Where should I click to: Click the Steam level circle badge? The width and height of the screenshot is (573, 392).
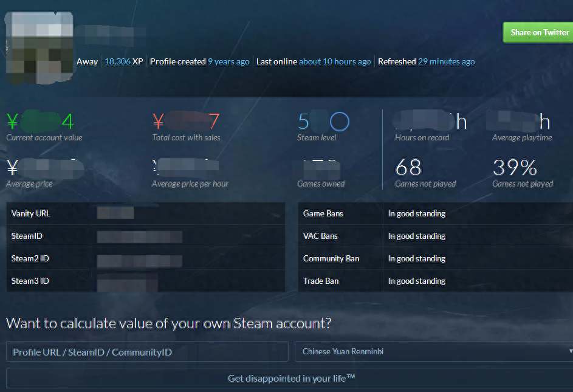click(x=340, y=122)
